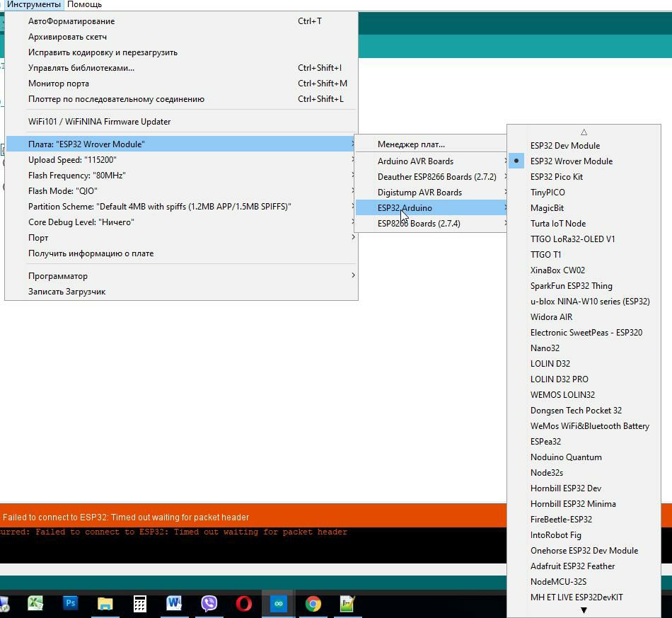This screenshot has width=672, height=618.
Task: Select LOLIN D32 board
Action: coord(584,364)
